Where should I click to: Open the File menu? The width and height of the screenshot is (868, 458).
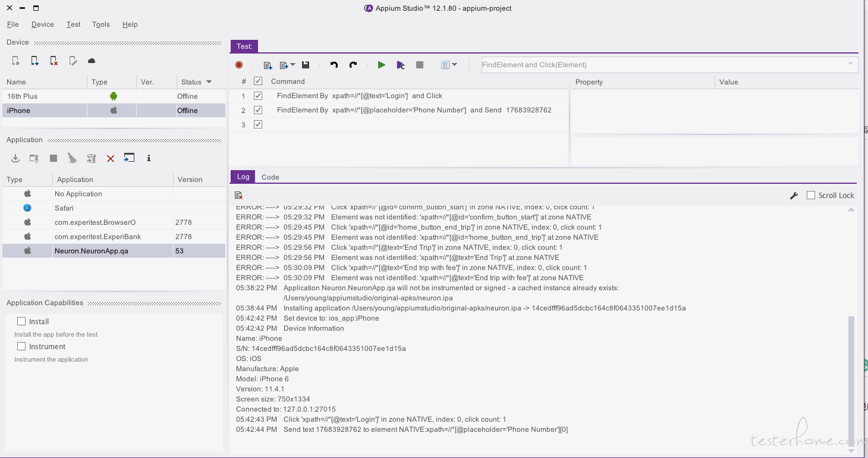pyautogui.click(x=13, y=24)
